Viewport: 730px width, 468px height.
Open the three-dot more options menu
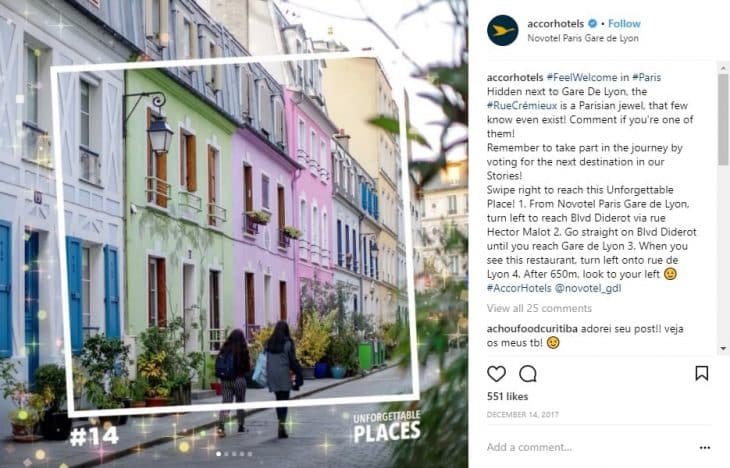[x=705, y=448]
